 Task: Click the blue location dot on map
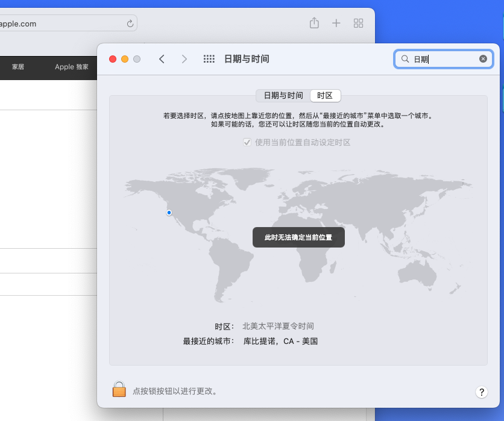169,213
